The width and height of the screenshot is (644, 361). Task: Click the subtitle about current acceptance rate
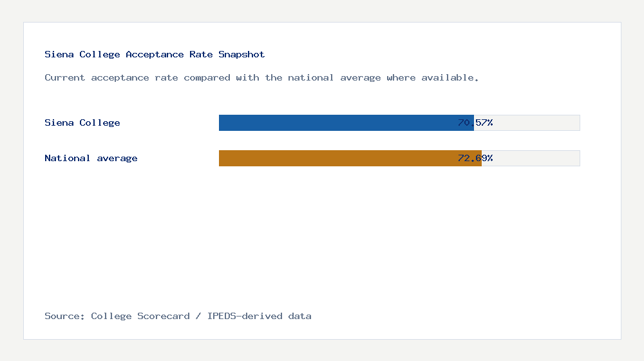coord(261,78)
